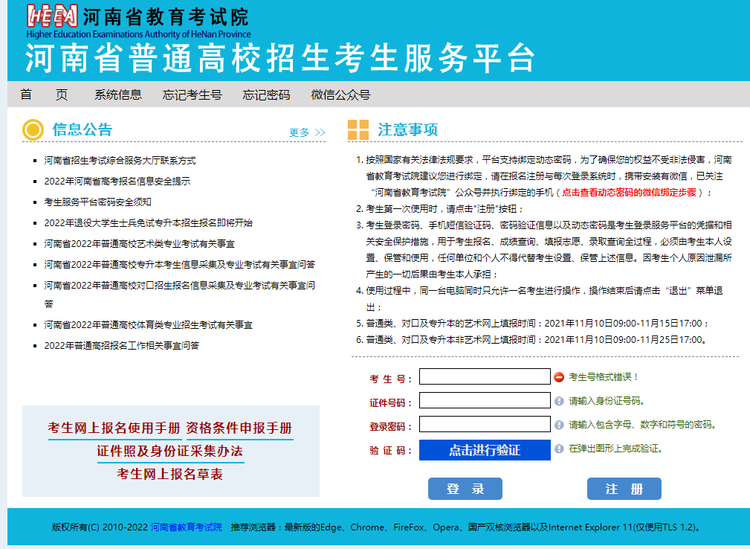Open 2022年普通高招报名工作相关事宜问答

tap(121, 346)
